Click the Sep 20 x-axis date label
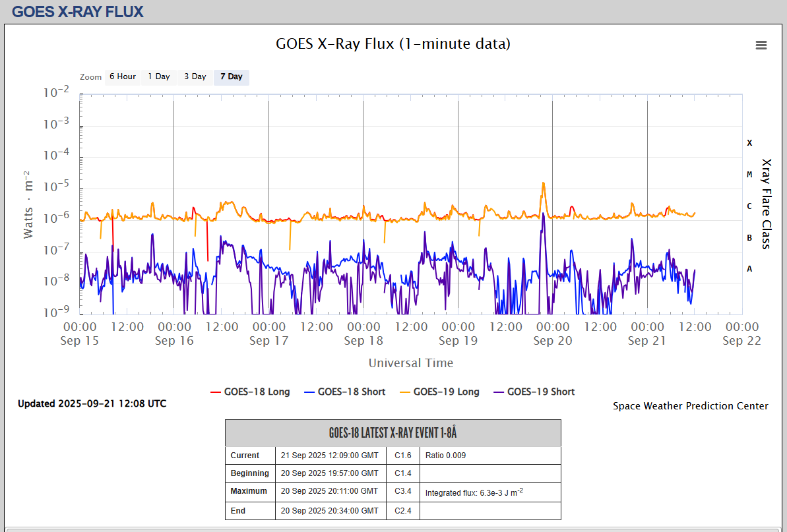The height and width of the screenshot is (532, 787). pos(553,341)
